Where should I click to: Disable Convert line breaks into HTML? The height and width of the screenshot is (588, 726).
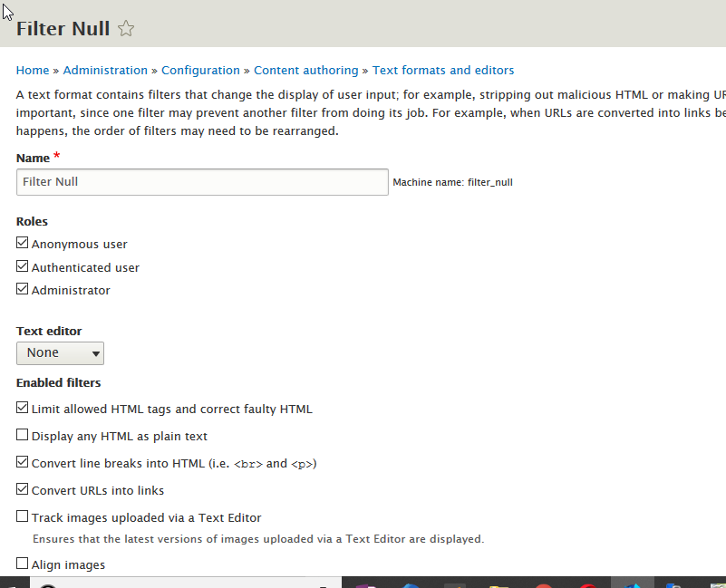click(x=22, y=461)
